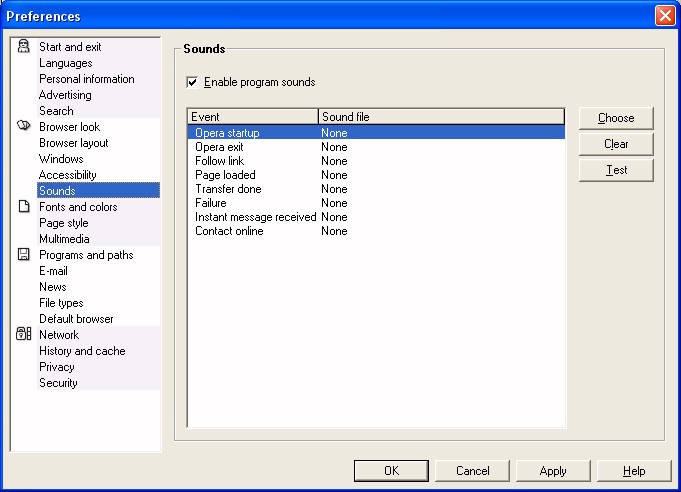Click None sound file for Failure
The height and width of the screenshot is (492, 681).
[334, 203]
